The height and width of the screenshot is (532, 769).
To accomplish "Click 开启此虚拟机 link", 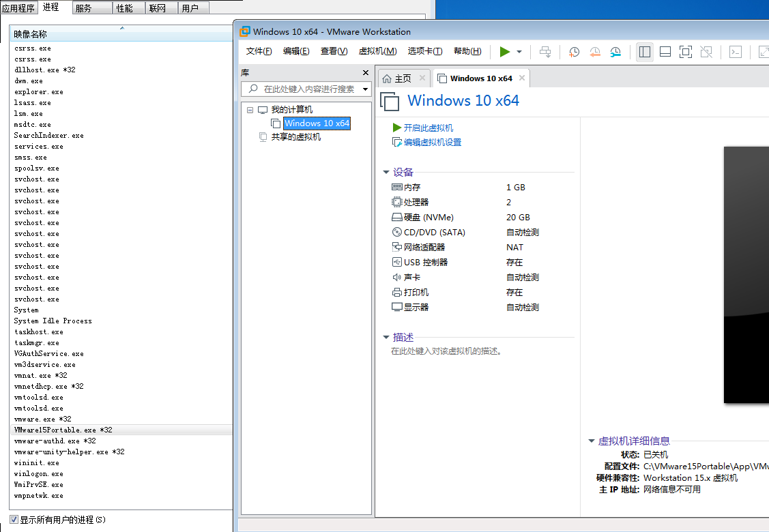I will (x=428, y=128).
